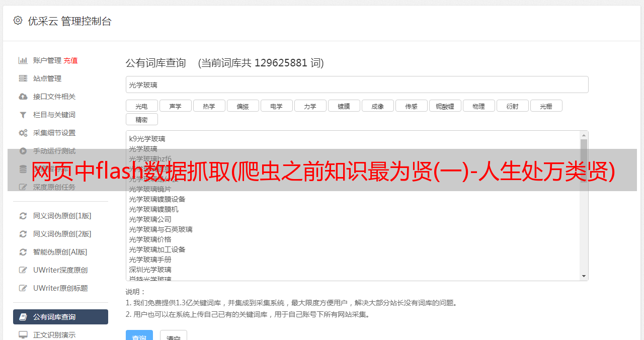Image resolution: width=644 pixels, height=340 pixels.
Task: Click the results list scrollbar down arrow
Action: click(584, 276)
